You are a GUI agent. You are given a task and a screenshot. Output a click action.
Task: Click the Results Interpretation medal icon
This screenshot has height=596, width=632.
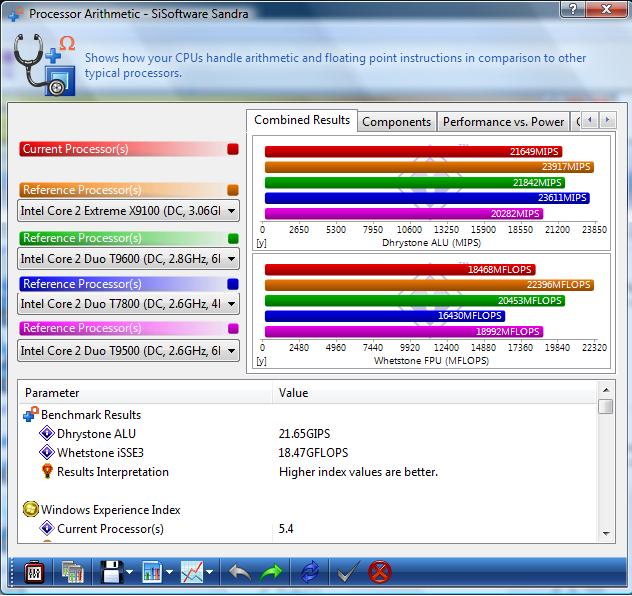click(47, 471)
